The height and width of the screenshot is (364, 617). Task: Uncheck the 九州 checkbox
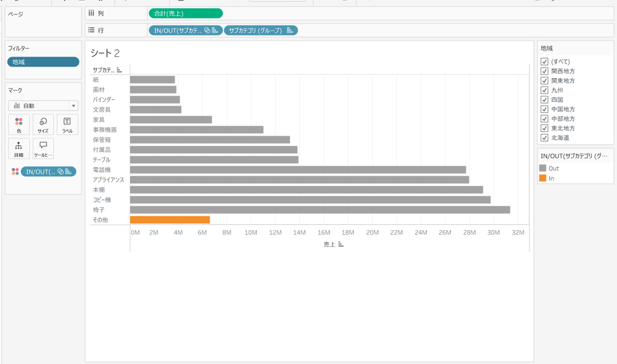[x=545, y=90]
